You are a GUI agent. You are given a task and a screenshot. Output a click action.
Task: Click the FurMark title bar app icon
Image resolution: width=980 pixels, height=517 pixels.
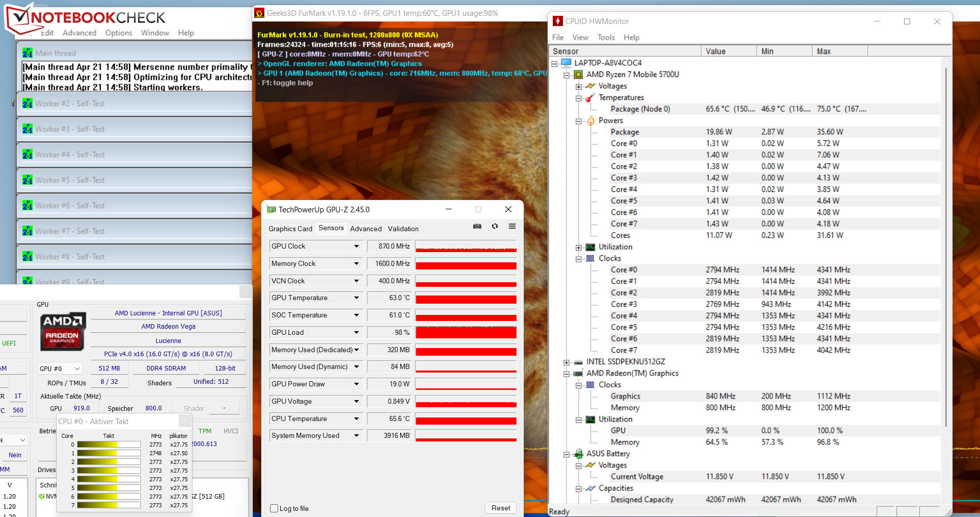tap(259, 13)
